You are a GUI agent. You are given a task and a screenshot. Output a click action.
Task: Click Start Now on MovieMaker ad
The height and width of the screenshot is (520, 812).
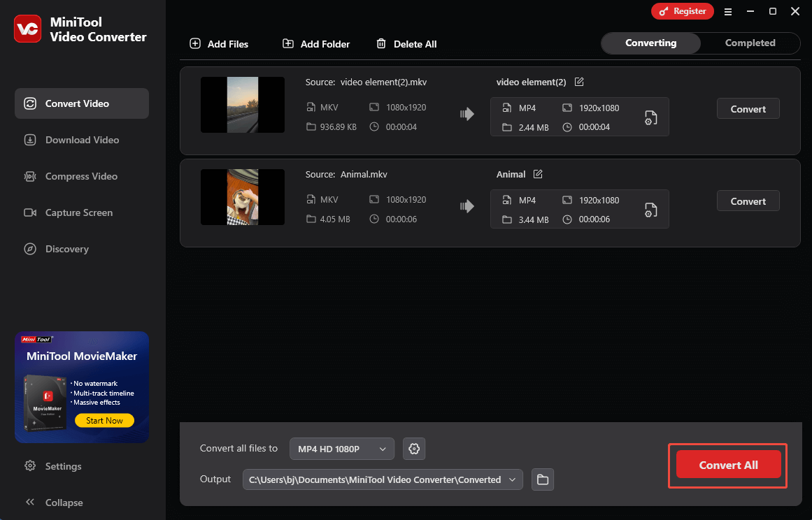(x=105, y=421)
